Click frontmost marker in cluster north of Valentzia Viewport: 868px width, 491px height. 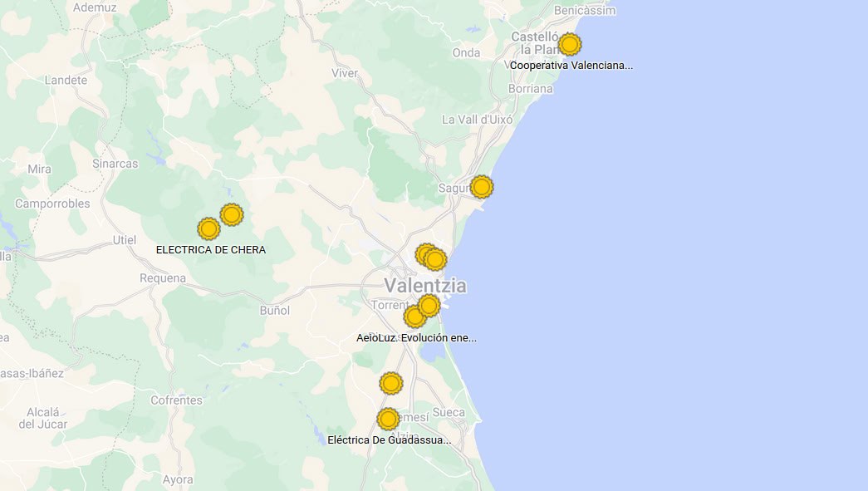[435, 259]
